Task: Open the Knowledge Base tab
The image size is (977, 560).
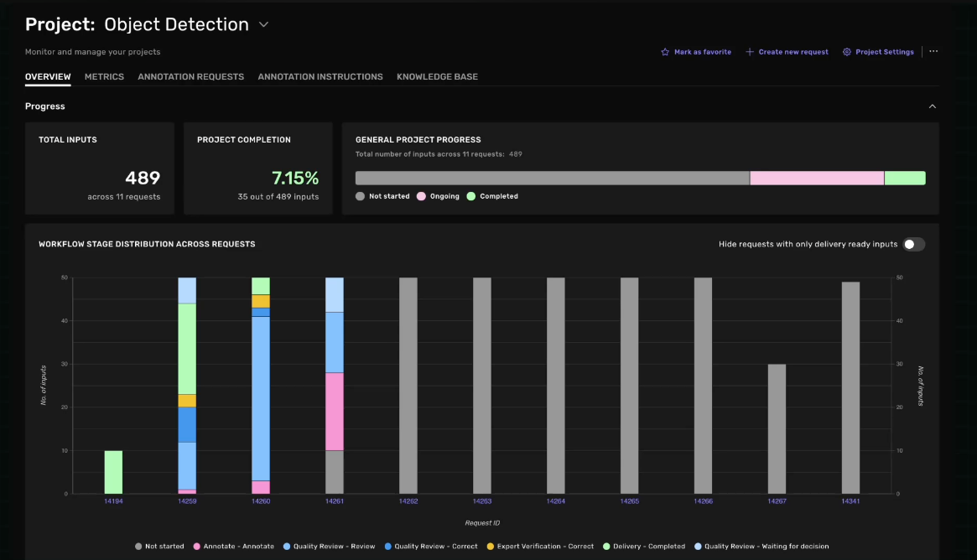Action: pyautogui.click(x=438, y=76)
